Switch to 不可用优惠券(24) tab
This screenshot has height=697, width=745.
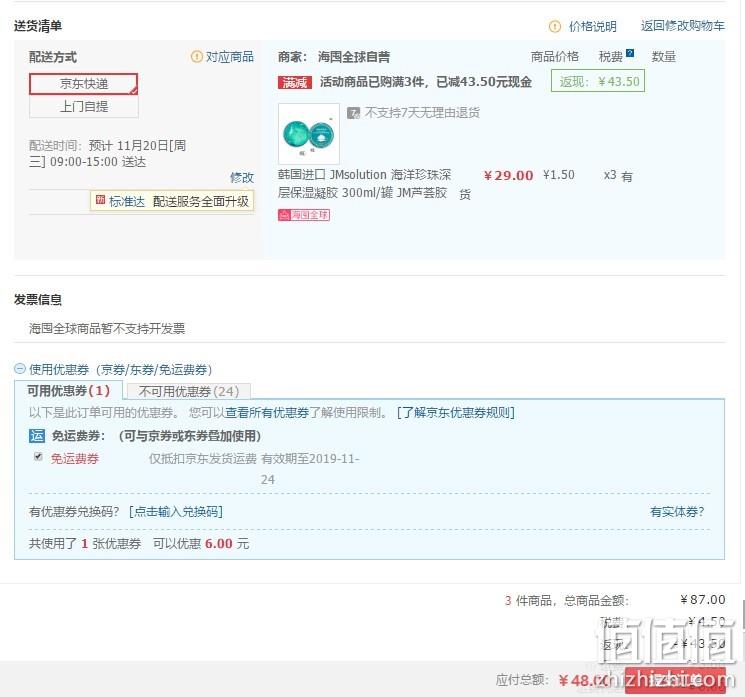(x=189, y=391)
